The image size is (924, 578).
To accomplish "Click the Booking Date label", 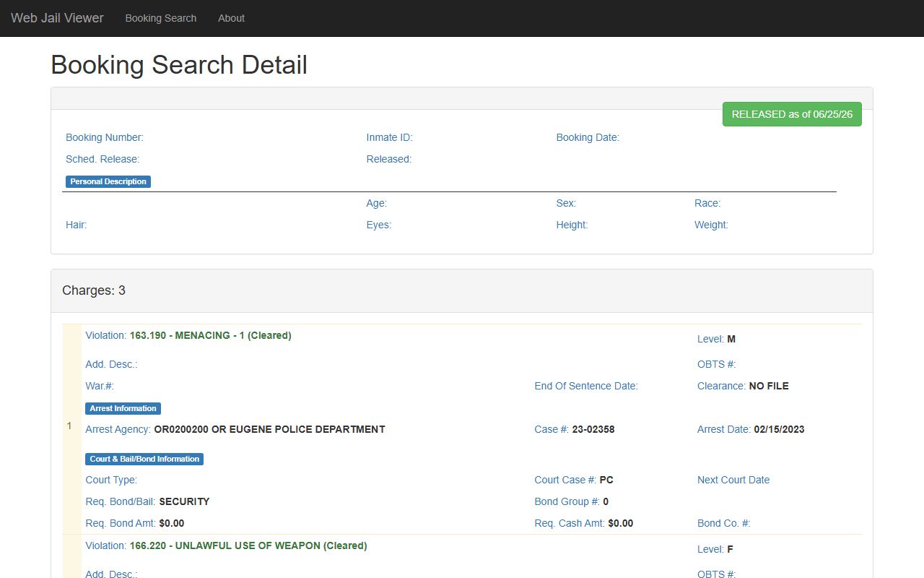I will [588, 137].
